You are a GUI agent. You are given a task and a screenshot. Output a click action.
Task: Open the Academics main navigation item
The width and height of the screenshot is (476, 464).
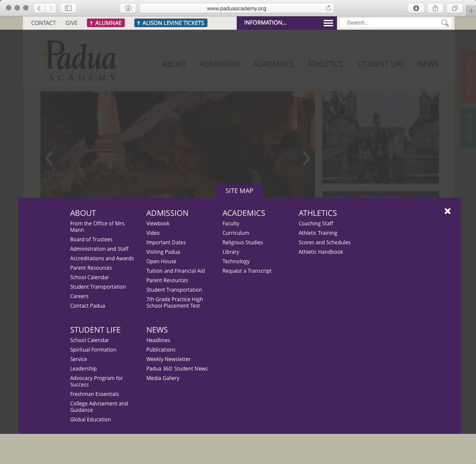[x=273, y=64]
